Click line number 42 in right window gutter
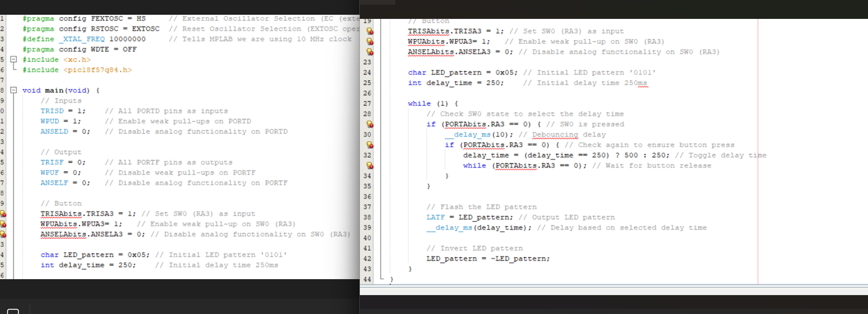Image resolution: width=868 pixels, height=314 pixels. 366,259
